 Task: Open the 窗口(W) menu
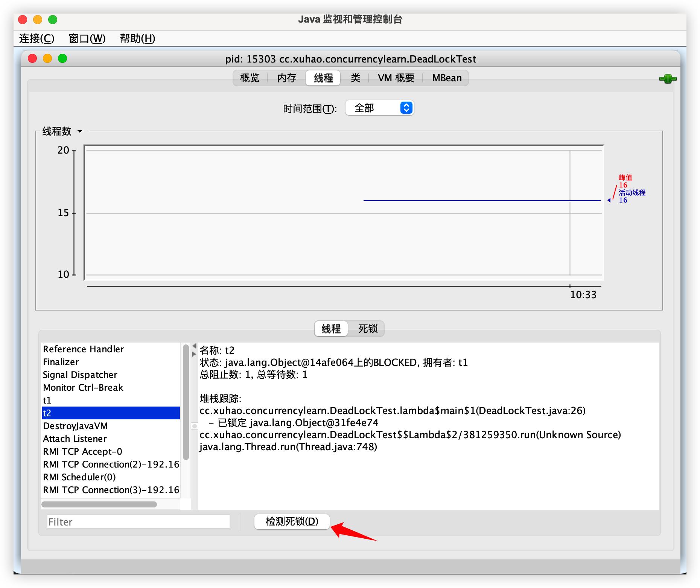tap(87, 38)
